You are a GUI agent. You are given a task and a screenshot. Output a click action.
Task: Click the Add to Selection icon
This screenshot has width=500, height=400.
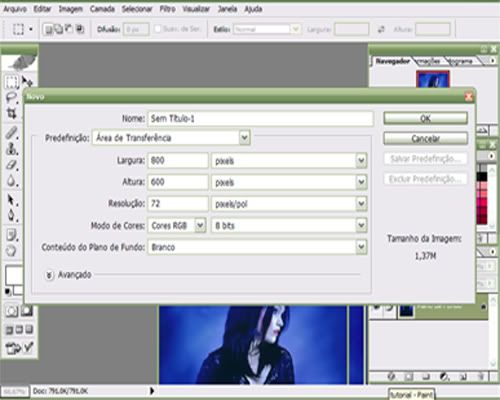point(59,30)
